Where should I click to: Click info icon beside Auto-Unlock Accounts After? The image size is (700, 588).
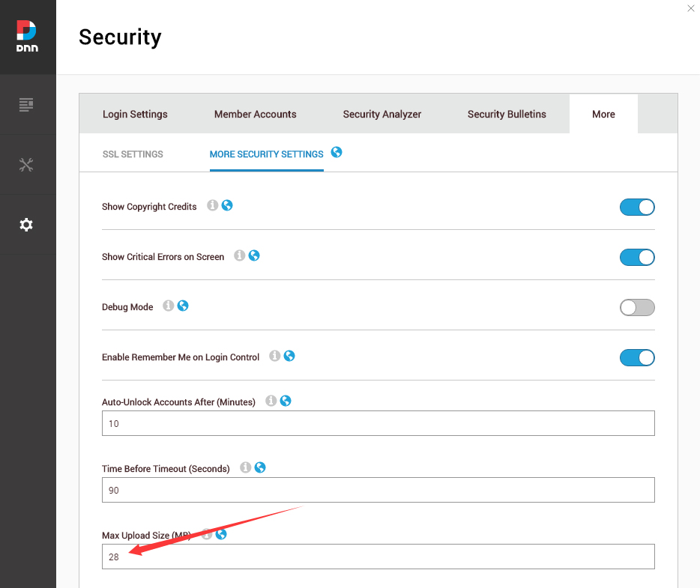(x=271, y=401)
